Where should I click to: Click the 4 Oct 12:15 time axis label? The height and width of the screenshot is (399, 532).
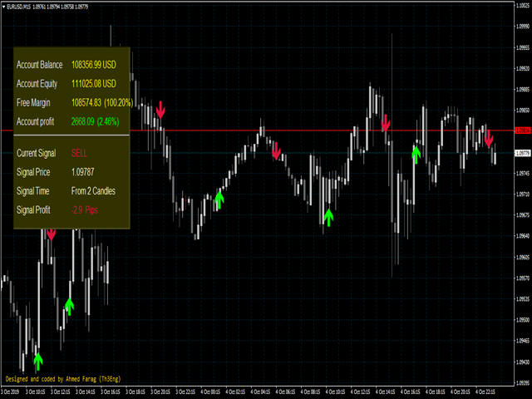[361, 392]
